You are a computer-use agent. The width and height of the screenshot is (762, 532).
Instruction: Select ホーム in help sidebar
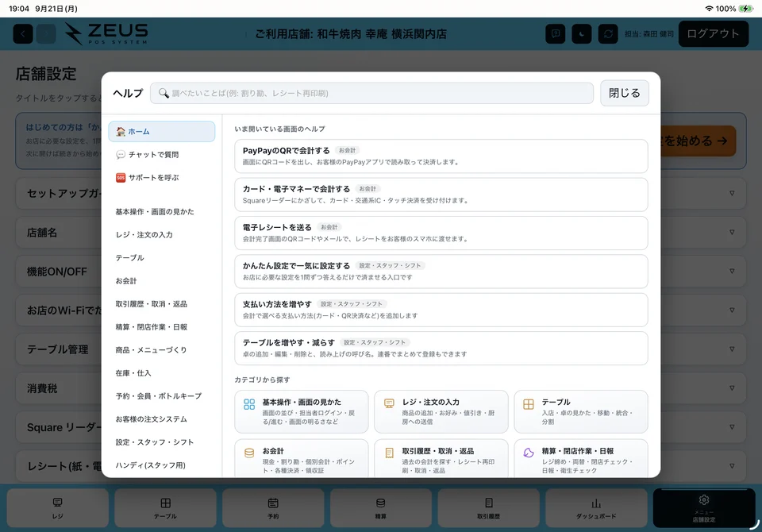(x=162, y=132)
